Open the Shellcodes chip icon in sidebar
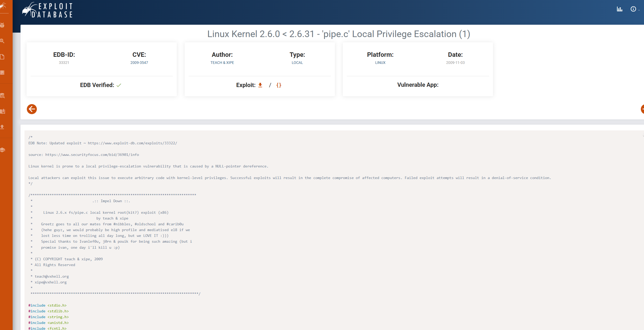The width and height of the screenshot is (644, 330). (2, 73)
